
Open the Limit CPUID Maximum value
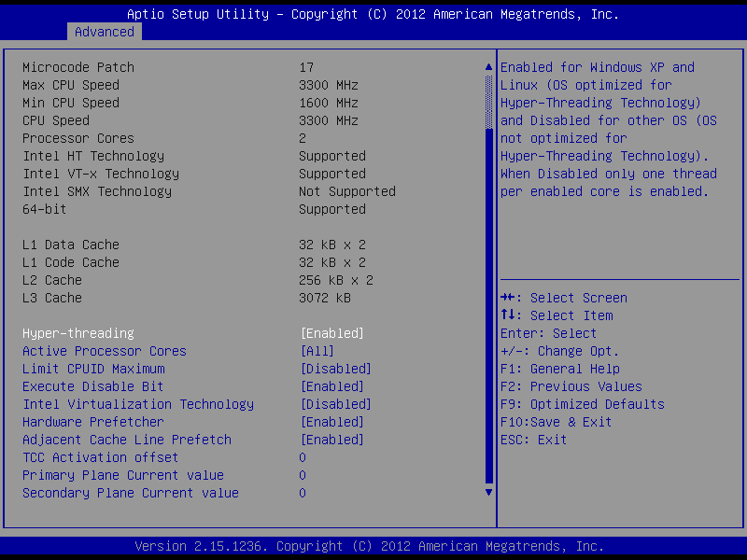[335, 369]
